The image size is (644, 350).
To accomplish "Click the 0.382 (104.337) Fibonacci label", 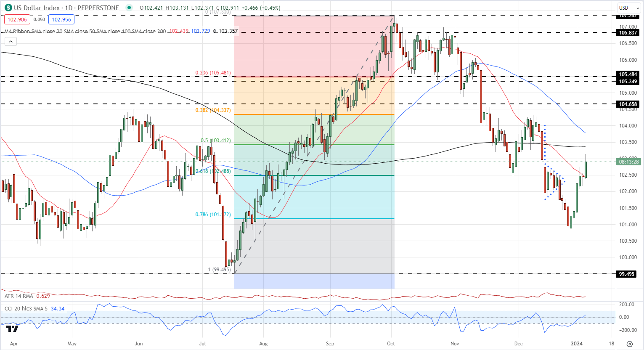I will [213, 110].
